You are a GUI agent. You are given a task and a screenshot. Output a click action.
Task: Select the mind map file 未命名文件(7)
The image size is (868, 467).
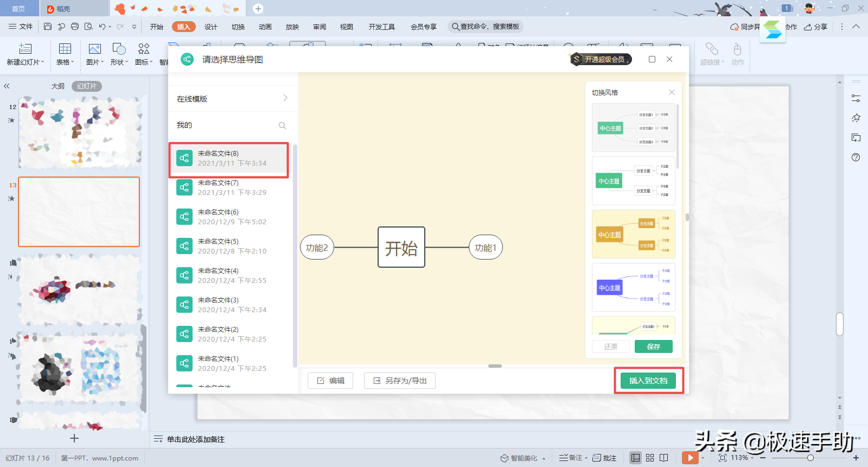pyautogui.click(x=231, y=187)
